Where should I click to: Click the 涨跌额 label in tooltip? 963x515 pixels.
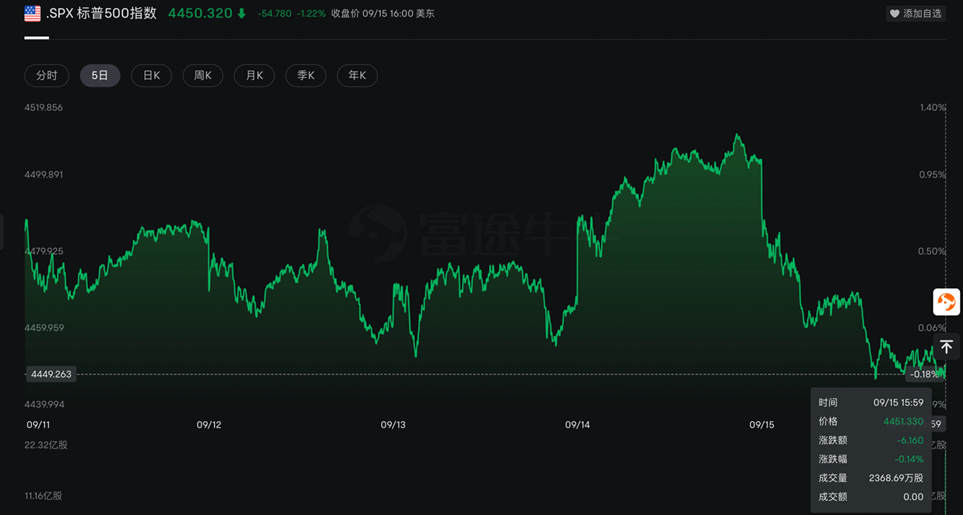833,440
